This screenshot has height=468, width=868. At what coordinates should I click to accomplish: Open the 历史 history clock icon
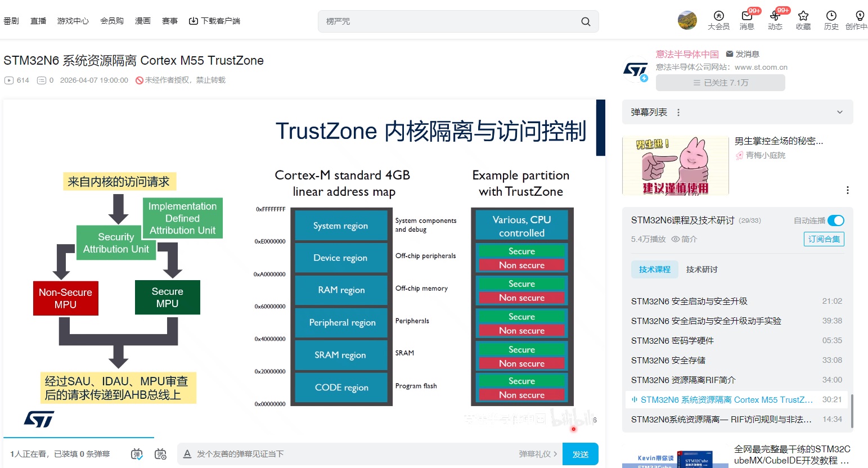pyautogui.click(x=831, y=20)
